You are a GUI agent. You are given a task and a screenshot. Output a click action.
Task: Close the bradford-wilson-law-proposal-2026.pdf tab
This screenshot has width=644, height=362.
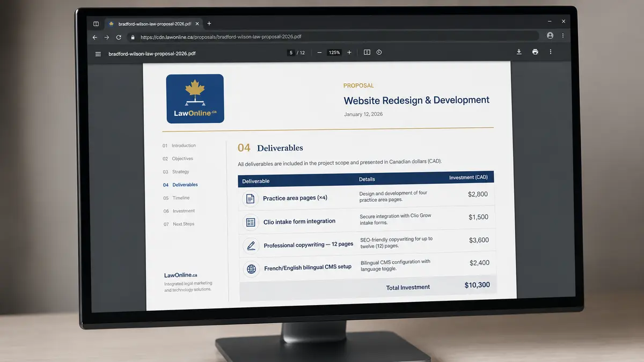pos(196,24)
